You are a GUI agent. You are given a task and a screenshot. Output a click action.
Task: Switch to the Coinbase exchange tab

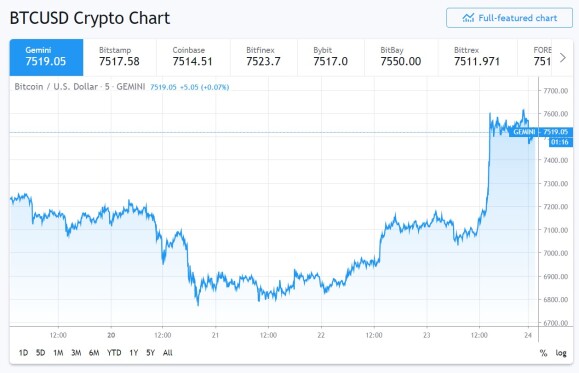[x=193, y=57]
